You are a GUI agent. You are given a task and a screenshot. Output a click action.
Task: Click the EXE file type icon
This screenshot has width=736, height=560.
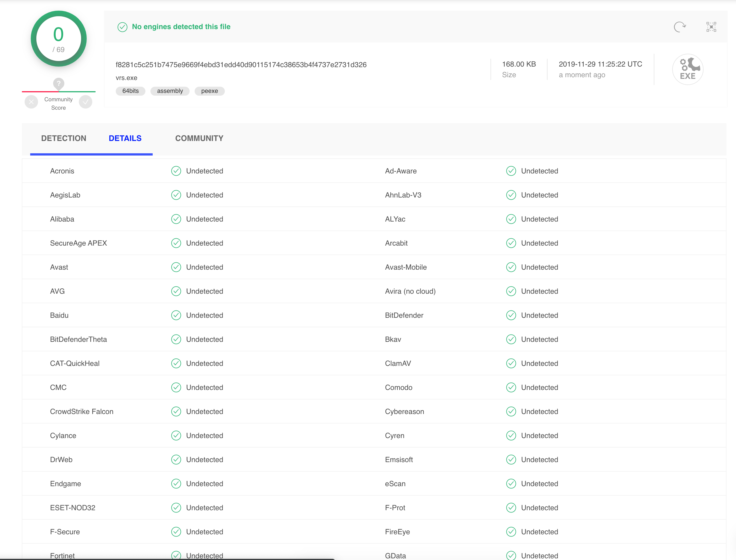[x=687, y=69]
